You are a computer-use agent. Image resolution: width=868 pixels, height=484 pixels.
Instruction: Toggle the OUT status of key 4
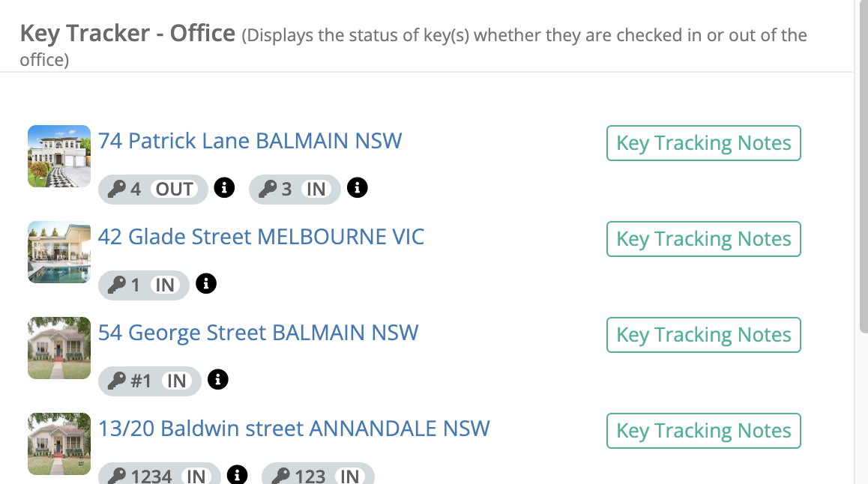tap(174, 189)
